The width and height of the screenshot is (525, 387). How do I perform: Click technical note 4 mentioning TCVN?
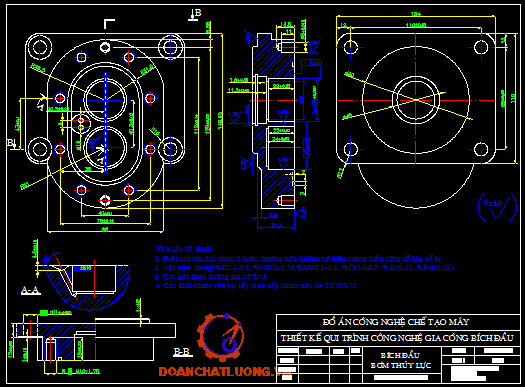click(255, 286)
